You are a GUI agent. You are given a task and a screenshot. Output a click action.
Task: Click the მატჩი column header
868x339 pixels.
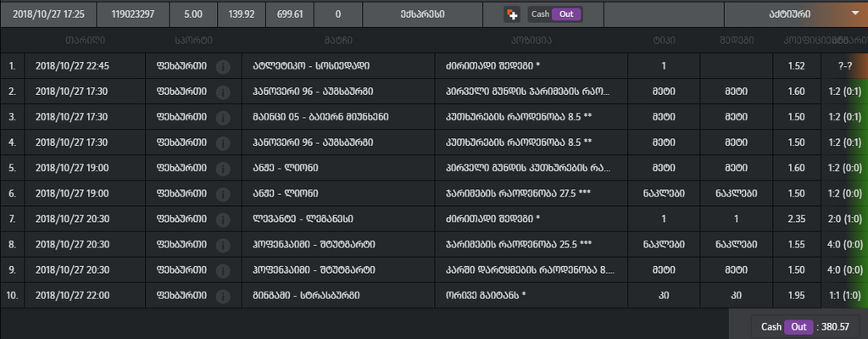point(339,41)
